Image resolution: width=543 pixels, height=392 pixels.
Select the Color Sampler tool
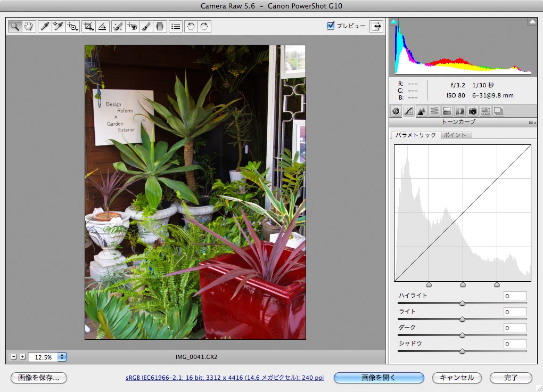[x=58, y=26]
